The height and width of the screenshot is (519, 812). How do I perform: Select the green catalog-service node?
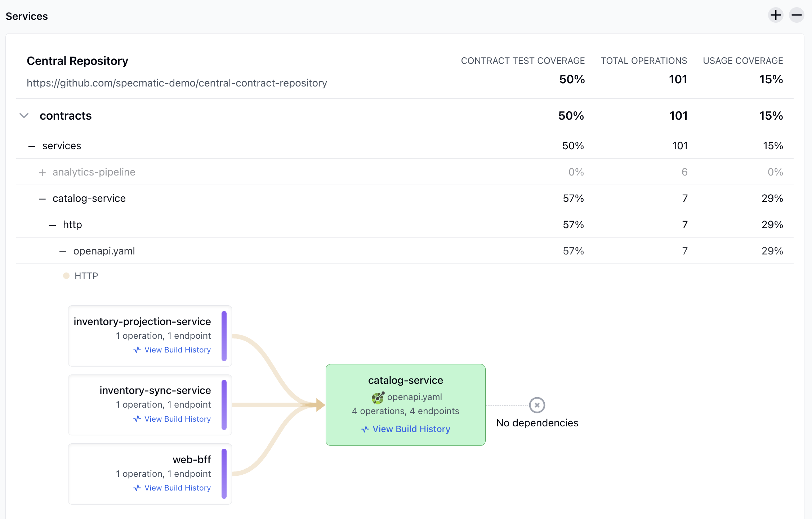pos(405,380)
